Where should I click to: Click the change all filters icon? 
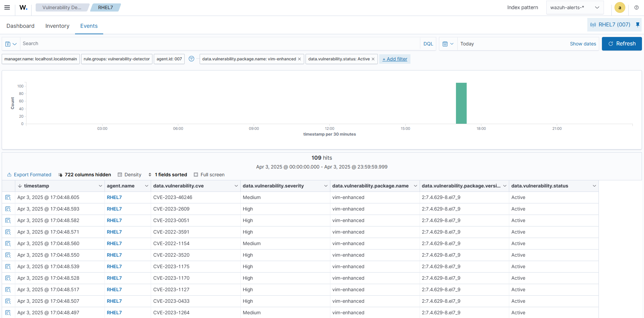click(191, 59)
